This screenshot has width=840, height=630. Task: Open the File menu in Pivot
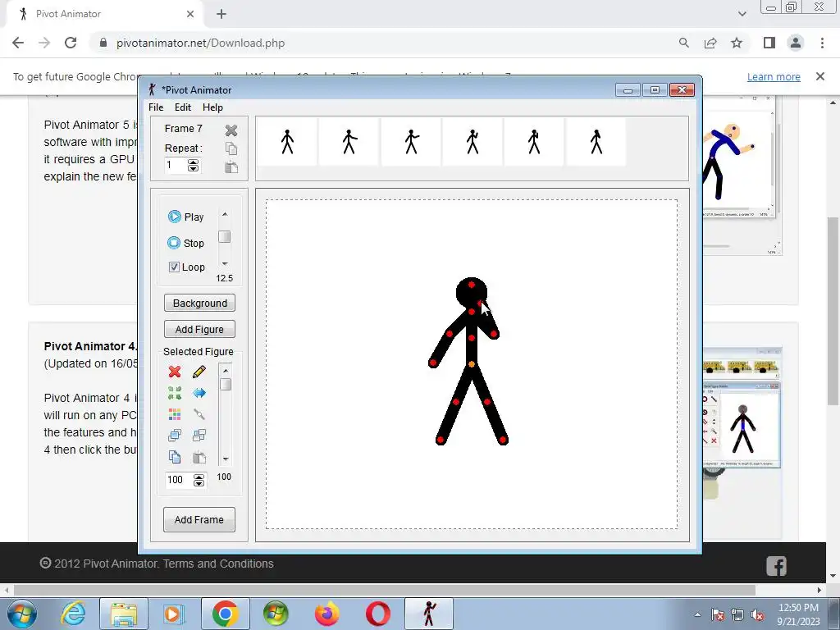point(156,107)
